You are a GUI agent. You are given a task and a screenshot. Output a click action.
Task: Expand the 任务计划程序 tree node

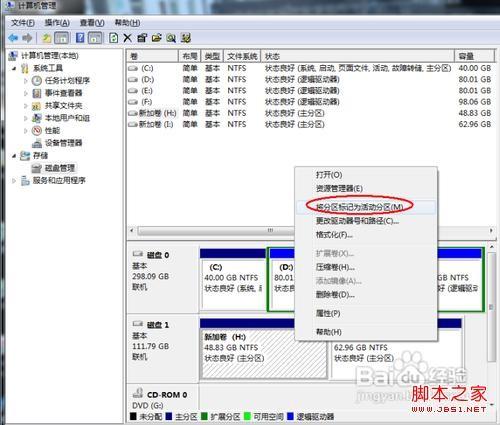coord(26,81)
